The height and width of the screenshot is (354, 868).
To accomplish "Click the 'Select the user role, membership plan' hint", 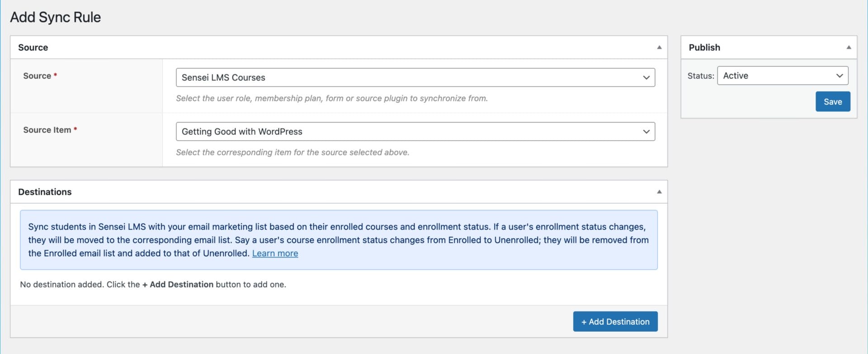I will click(x=331, y=98).
